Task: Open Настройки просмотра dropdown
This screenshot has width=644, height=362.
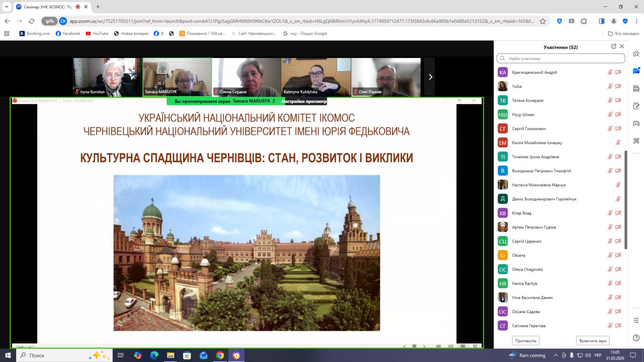Action: 304,101
